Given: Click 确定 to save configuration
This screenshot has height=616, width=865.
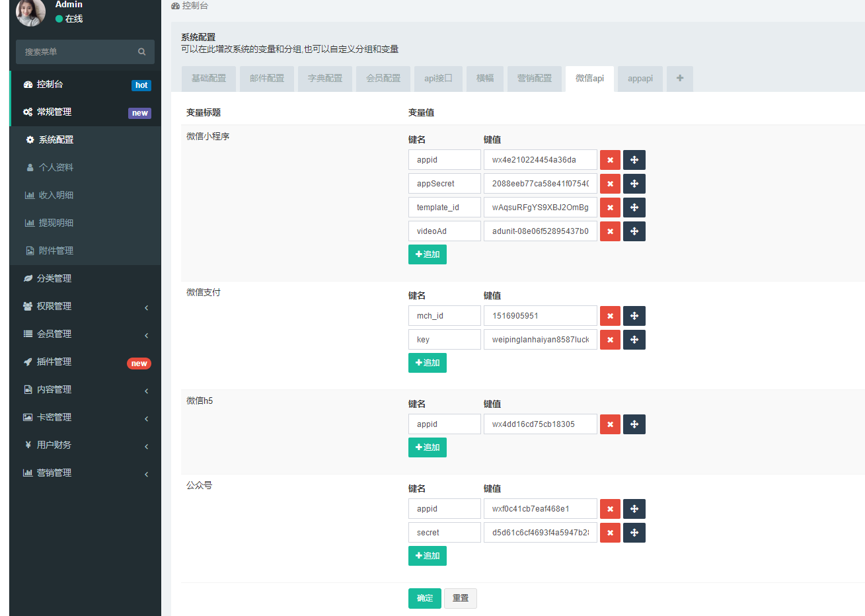Looking at the screenshot, I should pyautogui.click(x=424, y=598).
